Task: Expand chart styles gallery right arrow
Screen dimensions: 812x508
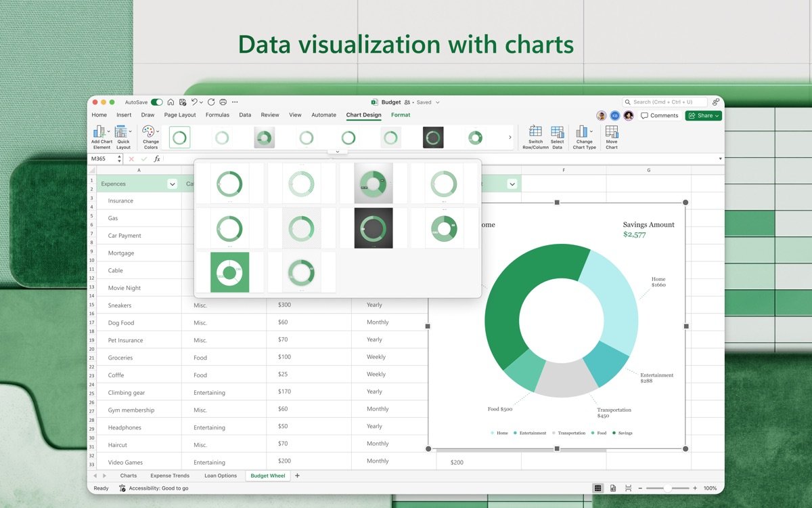Action: pyautogui.click(x=510, y=137)
